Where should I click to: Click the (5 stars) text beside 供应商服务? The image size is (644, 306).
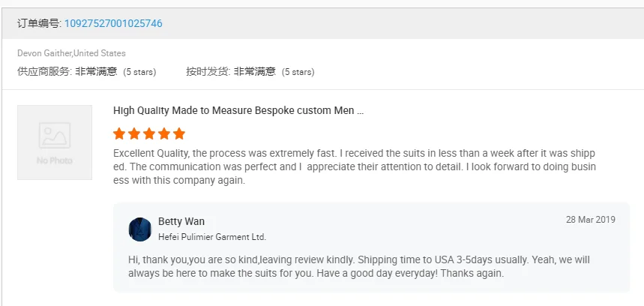139,72
